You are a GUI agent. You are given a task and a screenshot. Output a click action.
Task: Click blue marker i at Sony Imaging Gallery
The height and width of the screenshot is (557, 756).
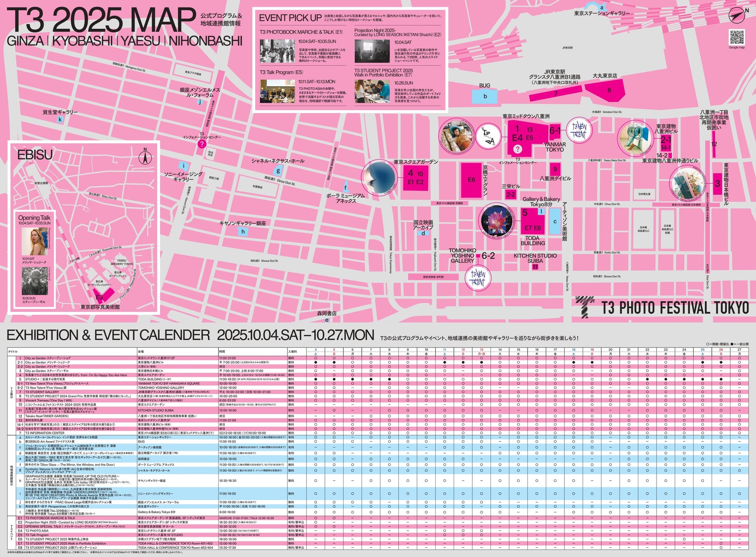click(184, 166)
